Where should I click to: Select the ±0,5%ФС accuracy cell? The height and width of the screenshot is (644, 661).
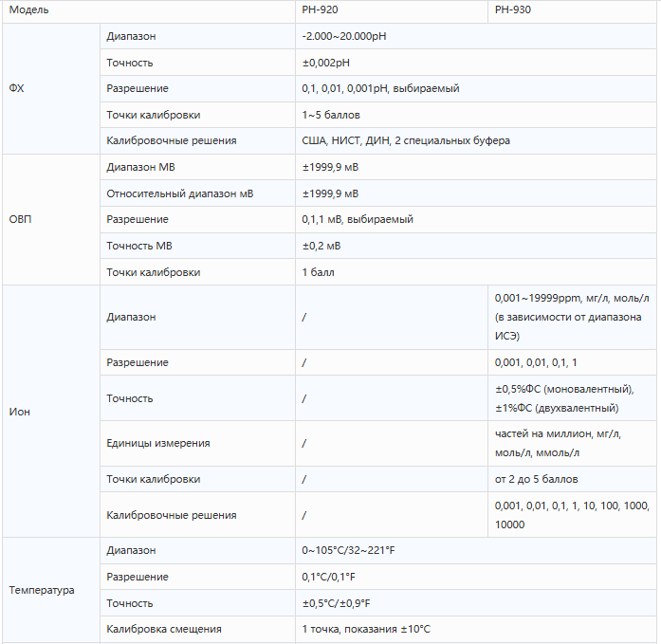572,398
